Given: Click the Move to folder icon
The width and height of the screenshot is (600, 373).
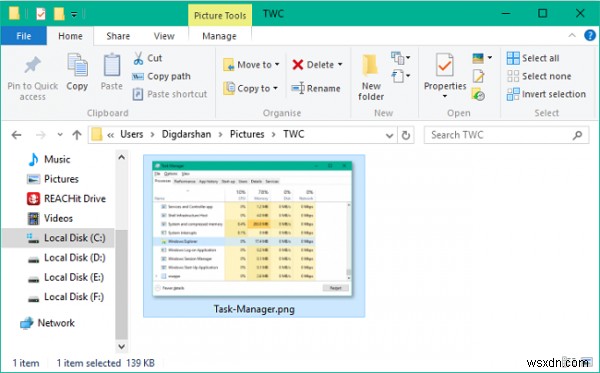Looking at the screenshot, I should 228,65.
